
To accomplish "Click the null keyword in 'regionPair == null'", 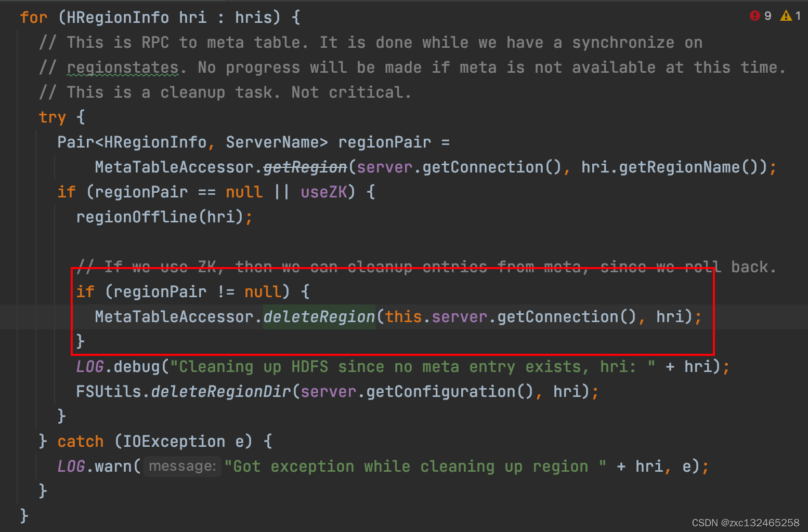I will pos(244,192).
